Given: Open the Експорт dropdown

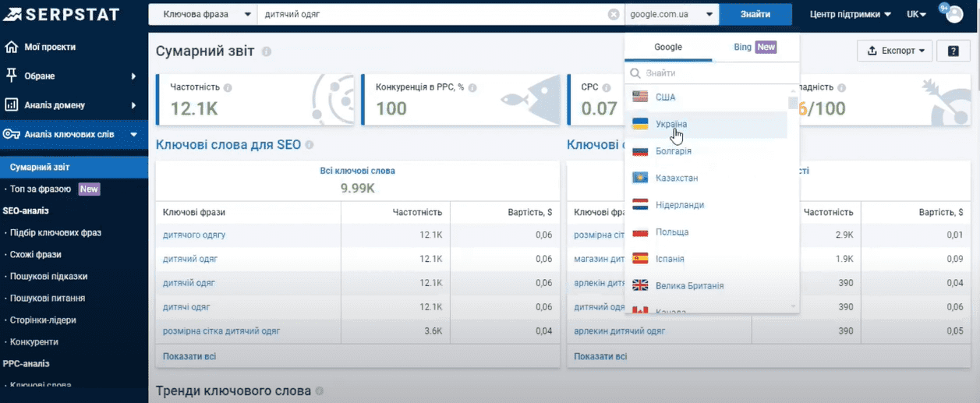Looking at the screenshot, I should coord(895,51).
